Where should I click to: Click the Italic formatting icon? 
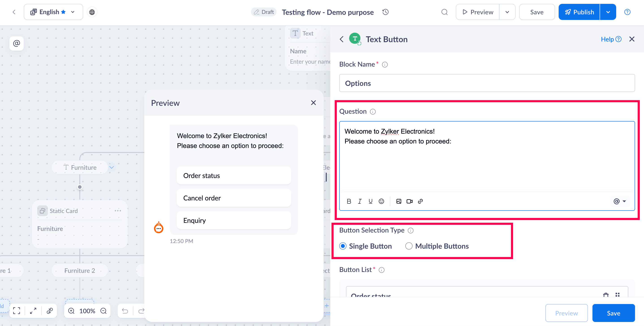pos(359,201)
